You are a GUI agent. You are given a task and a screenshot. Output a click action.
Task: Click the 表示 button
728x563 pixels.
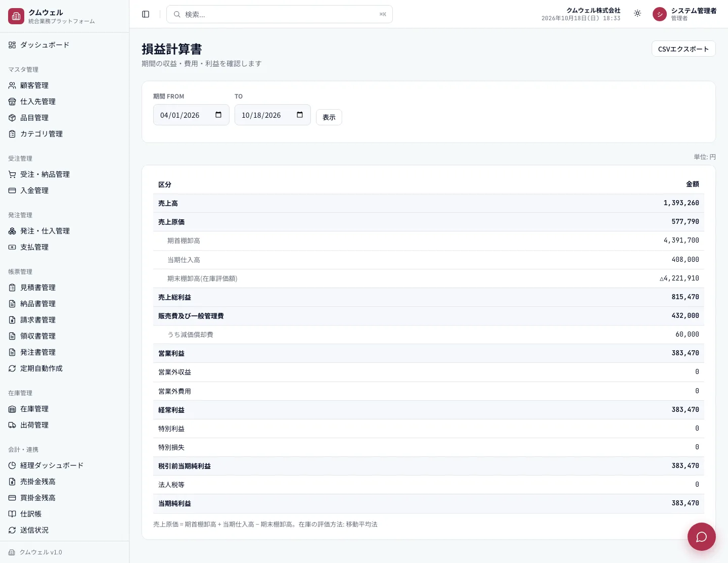[329, 117]
